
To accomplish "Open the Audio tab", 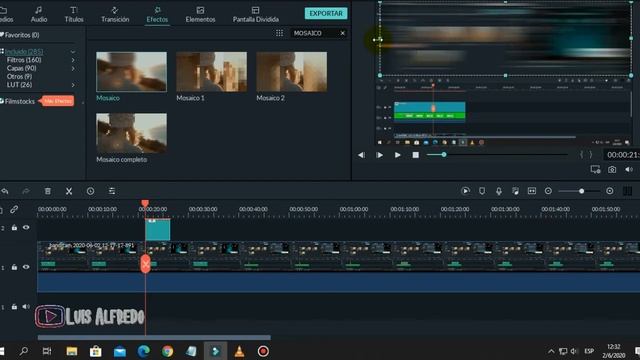I will [39, 14].
